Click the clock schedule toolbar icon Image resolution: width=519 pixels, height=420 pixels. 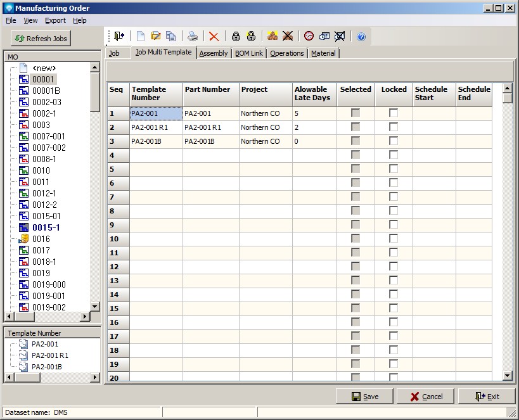309,37
